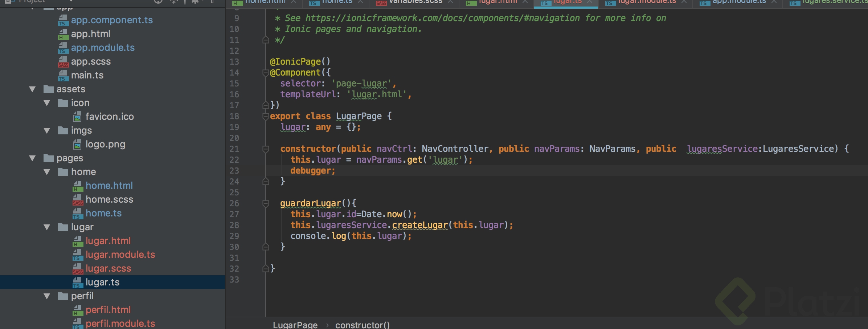Click the Sass icon beside app.scss
The image size is (868, 329).
pos(63,62)
